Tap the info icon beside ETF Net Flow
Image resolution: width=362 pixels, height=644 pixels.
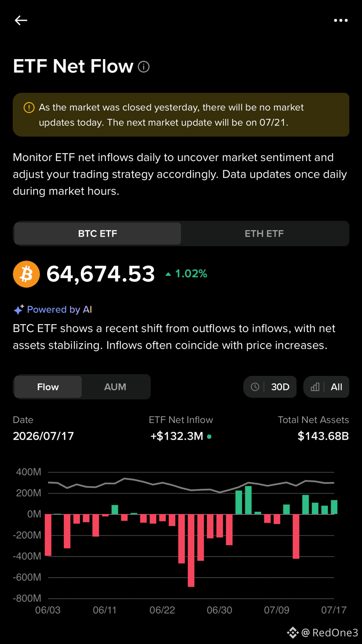143,66
